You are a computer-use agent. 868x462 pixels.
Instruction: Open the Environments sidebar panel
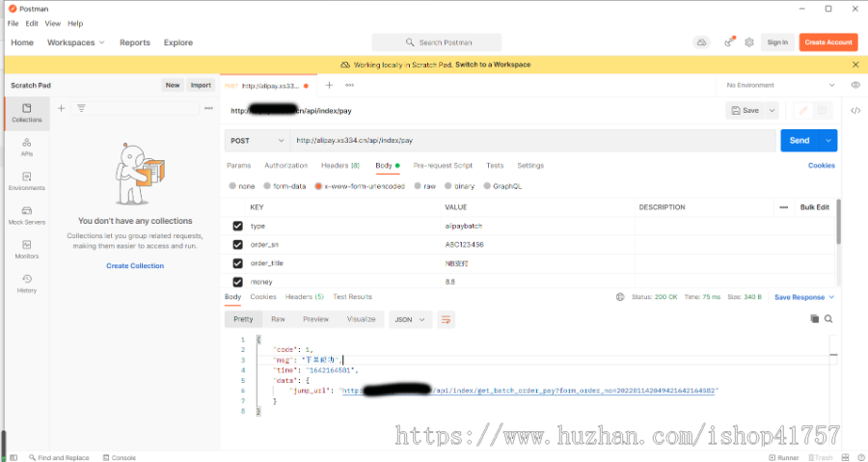coord(27,181)
